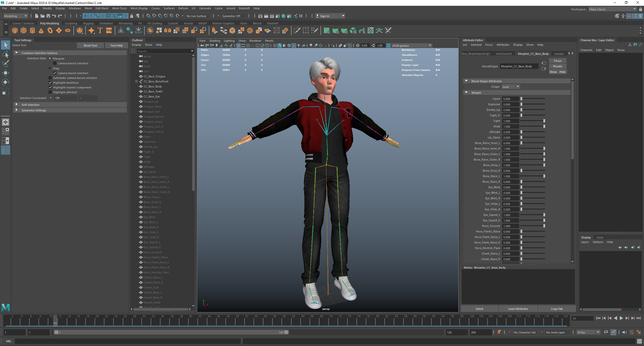This screenshot has height=346, width=644.
Task: Select the Rotate tool in toolbox
Action: click(6, 82)
